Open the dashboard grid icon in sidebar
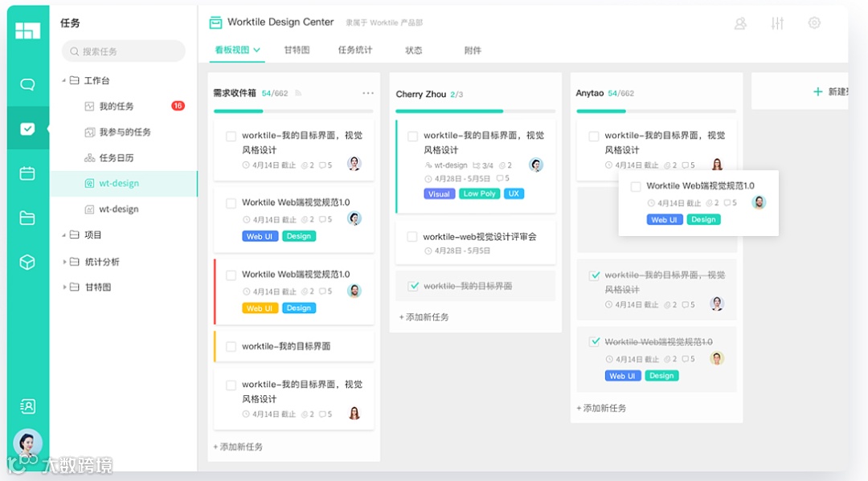The image size is (868, 481). pos(27,31)
